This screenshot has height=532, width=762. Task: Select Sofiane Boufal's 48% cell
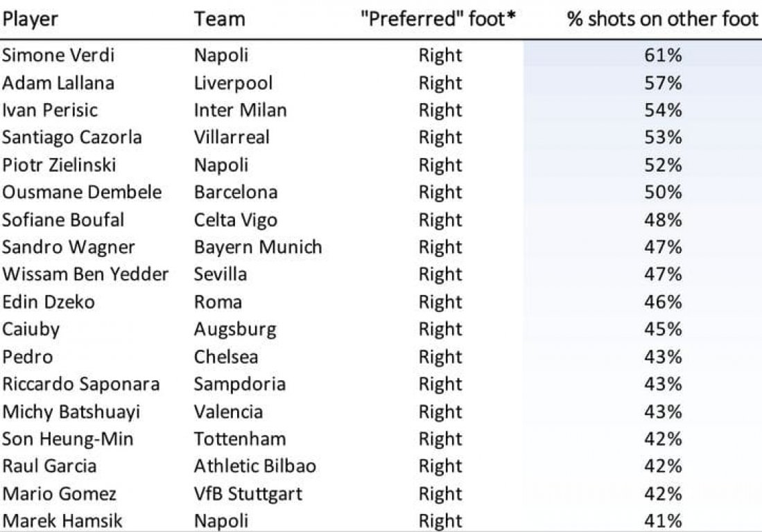[x=663, y=220]
